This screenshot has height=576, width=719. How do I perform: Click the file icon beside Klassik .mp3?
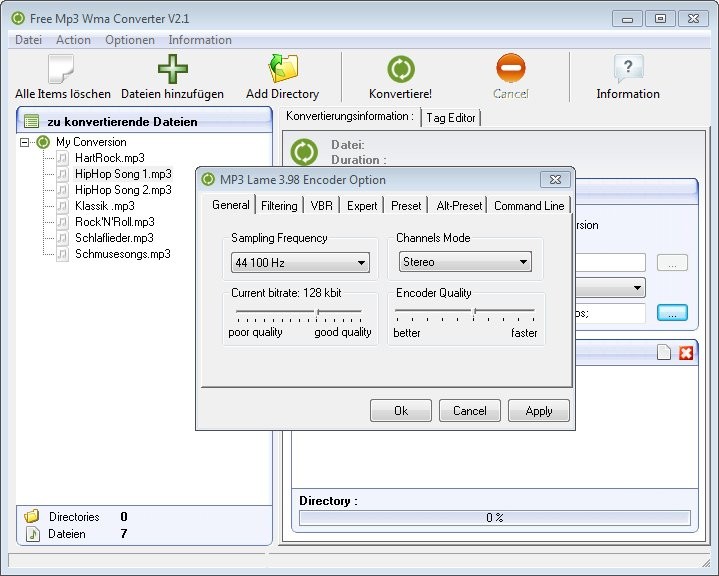pos(62,206)
